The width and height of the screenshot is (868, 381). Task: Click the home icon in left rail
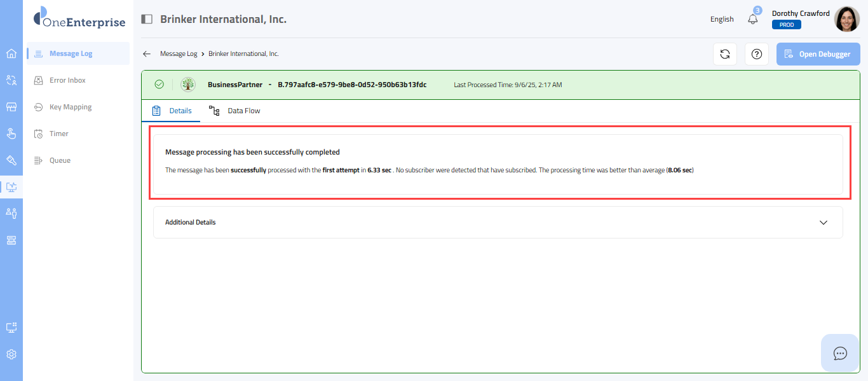point(11,53)
